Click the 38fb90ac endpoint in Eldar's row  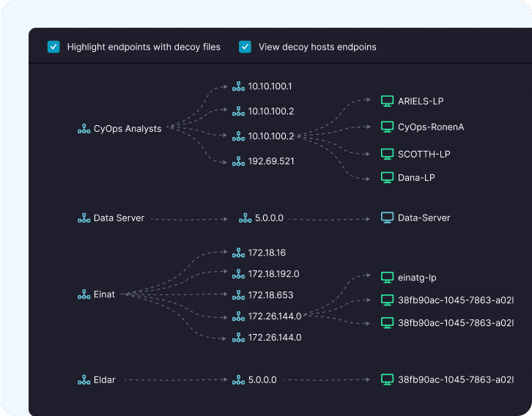(x=455, y=379)
